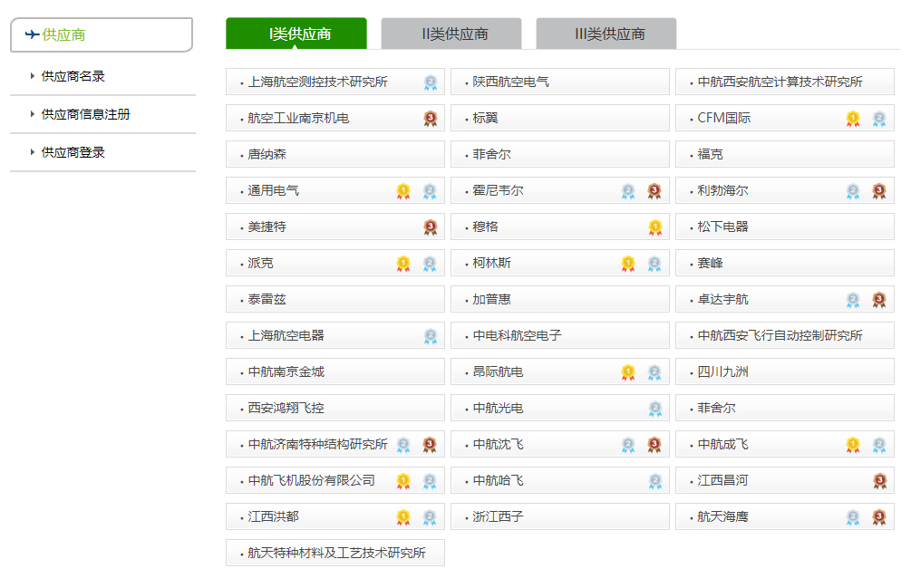921x588 pixels.
Task: Open the 四川九洲 supplier entry
Action: 785,372
